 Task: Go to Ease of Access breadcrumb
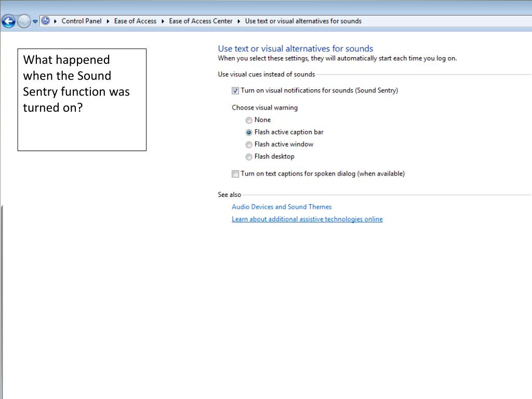(x=135, y=21)
